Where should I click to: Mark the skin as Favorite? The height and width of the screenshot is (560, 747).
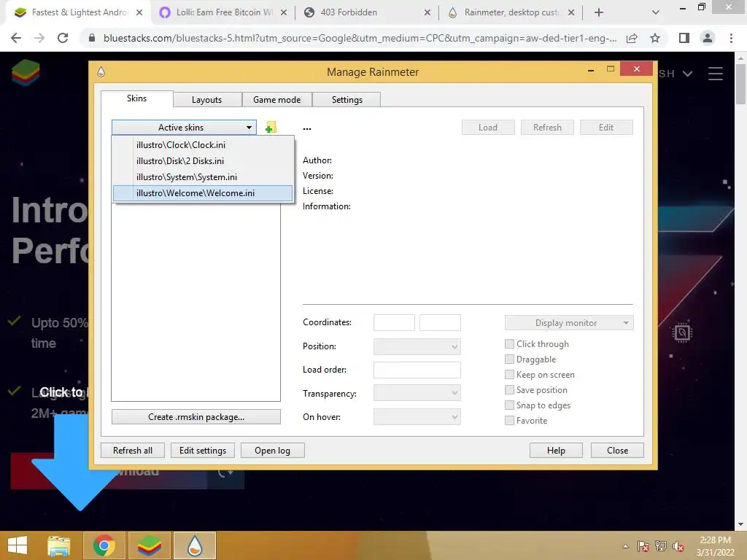click(509, 421)
